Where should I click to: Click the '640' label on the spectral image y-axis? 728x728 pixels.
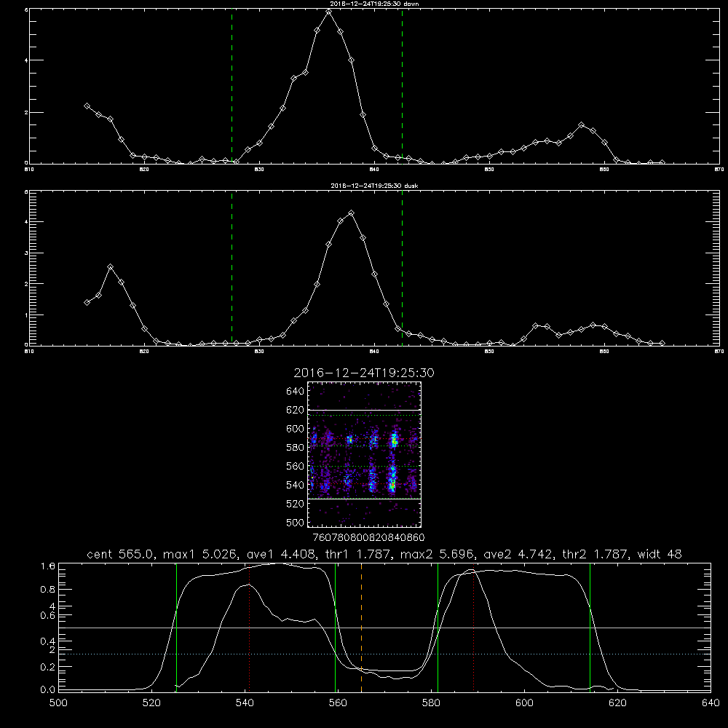pyautogui.click(x=296, y=392)
